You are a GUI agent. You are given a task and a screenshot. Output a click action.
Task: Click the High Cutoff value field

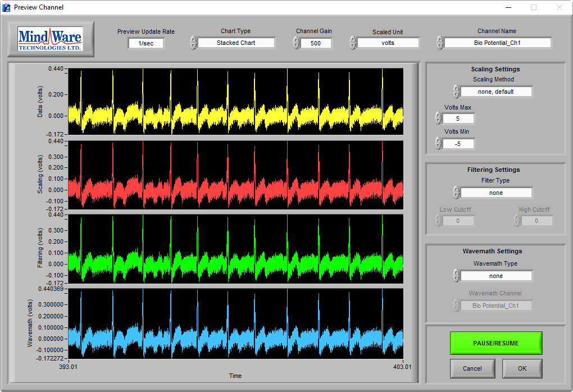tap(536, 221)
